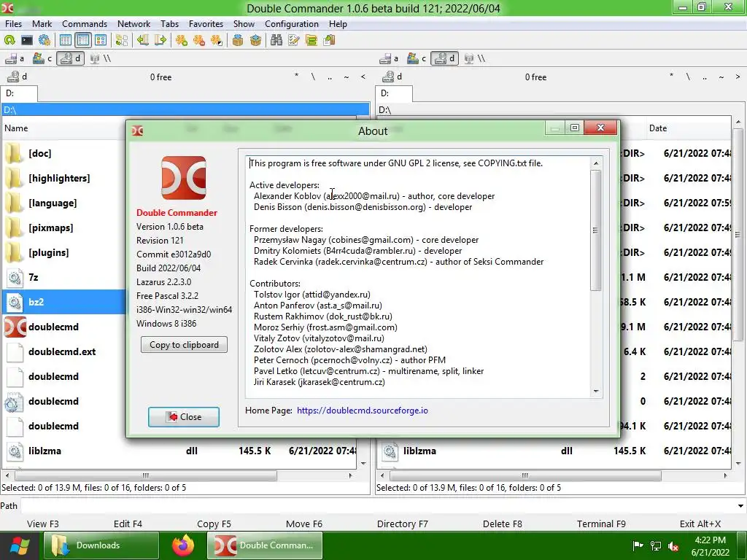Select drive d in right drive bar
747x560 pixels.
(x=445, y=58)
